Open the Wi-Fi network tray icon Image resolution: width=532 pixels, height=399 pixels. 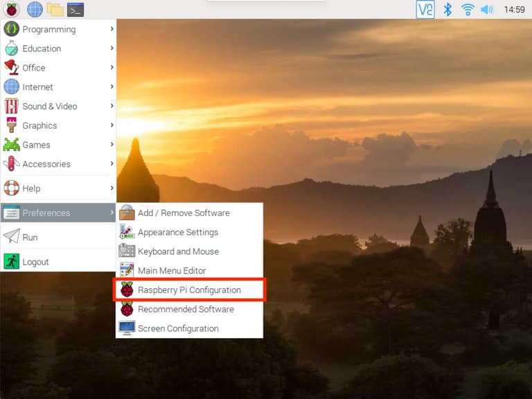tap(468, 10)
